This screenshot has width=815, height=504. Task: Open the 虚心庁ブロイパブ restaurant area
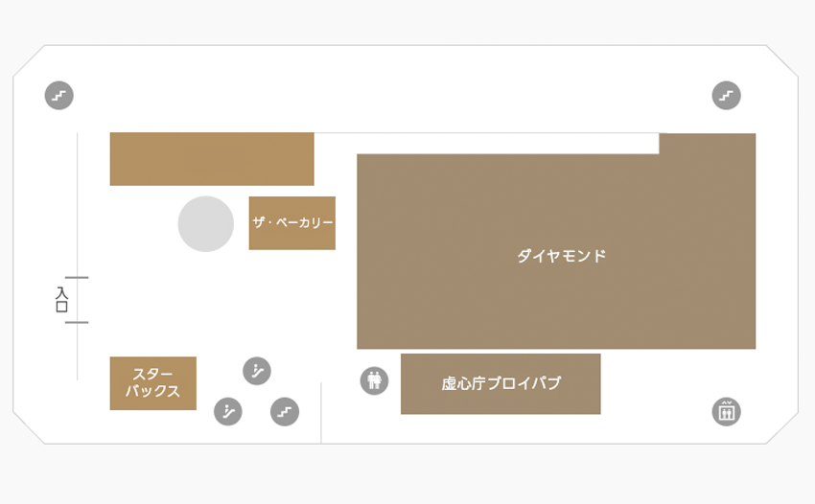[501, 383]
